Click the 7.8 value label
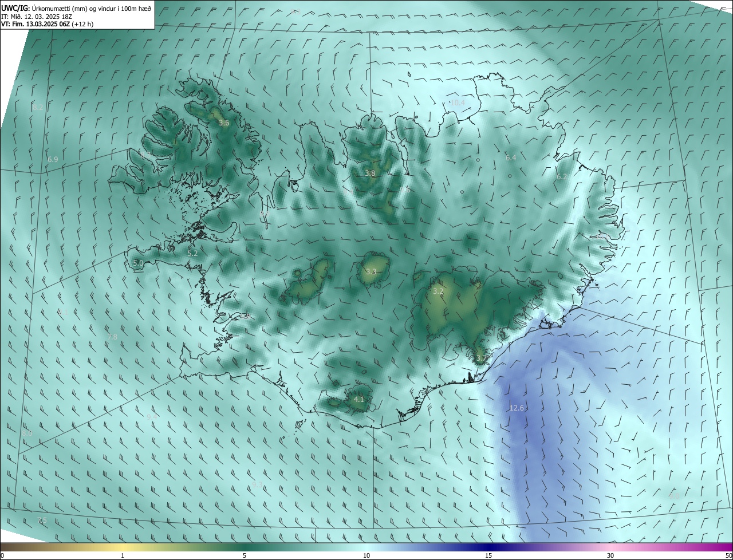This screenshot has width=733, height=560. coord(112,337)
